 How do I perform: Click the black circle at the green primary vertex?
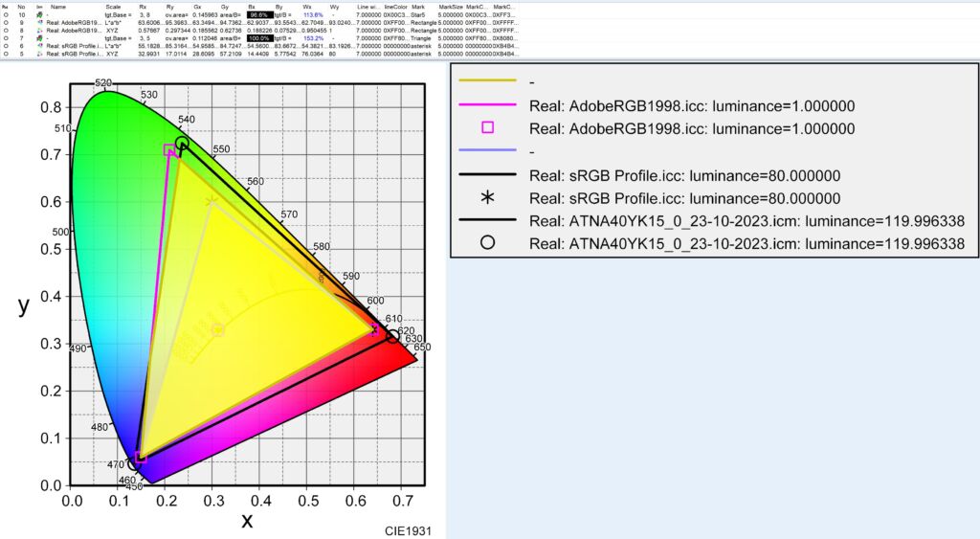point(181,144)
